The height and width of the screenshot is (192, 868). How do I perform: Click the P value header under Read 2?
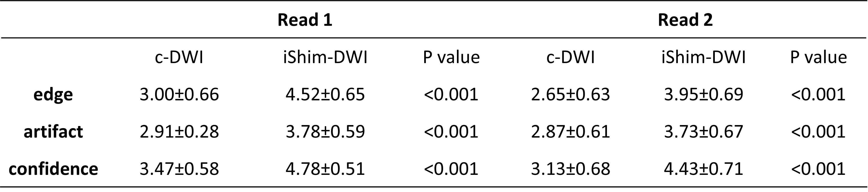(x=818, y=57)
